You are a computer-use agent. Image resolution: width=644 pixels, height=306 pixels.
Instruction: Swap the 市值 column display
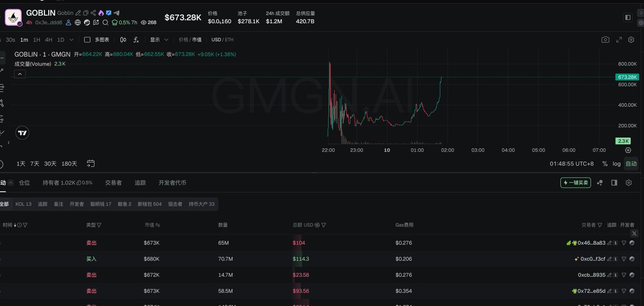pos(158,225)
